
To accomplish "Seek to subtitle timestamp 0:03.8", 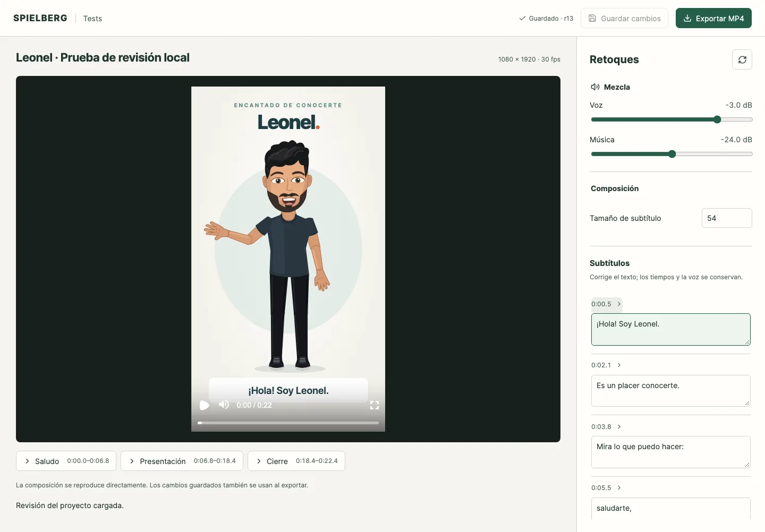I will [x=606, y=427].
